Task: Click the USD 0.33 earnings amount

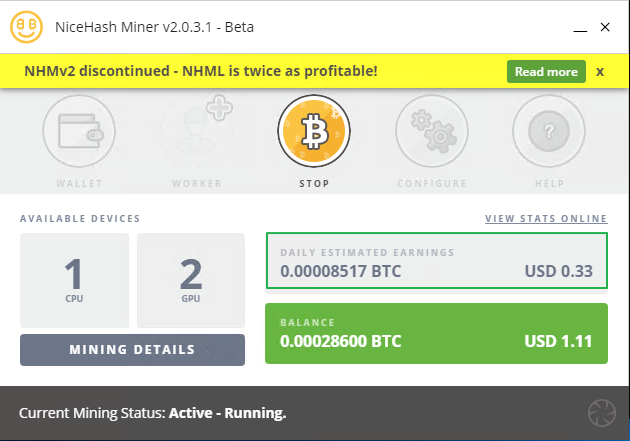Action: click(x=558, y=271)
